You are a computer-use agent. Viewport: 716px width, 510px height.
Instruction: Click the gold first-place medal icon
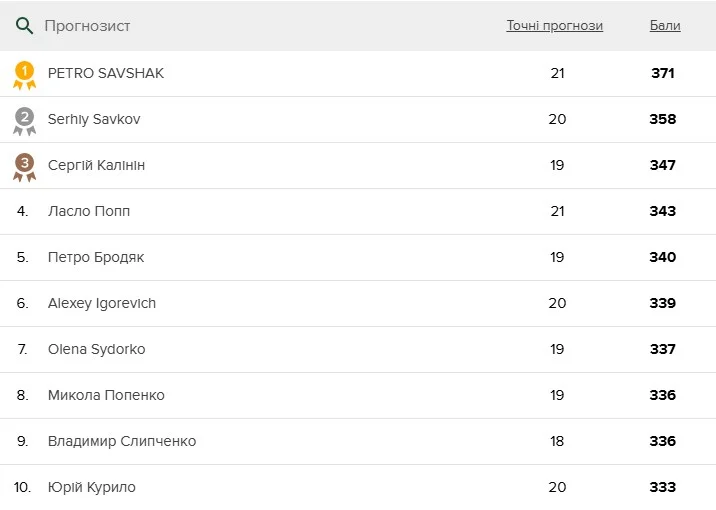[24, 75]
